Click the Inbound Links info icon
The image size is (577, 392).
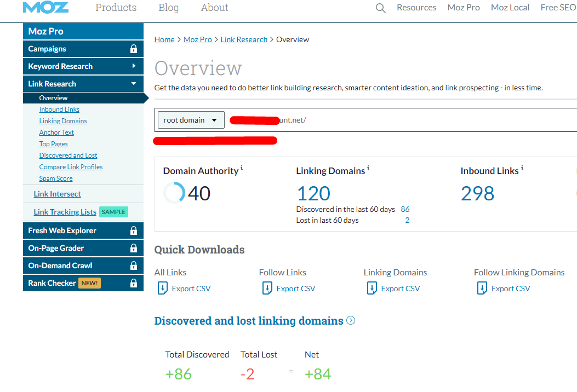tap(522, 168)
